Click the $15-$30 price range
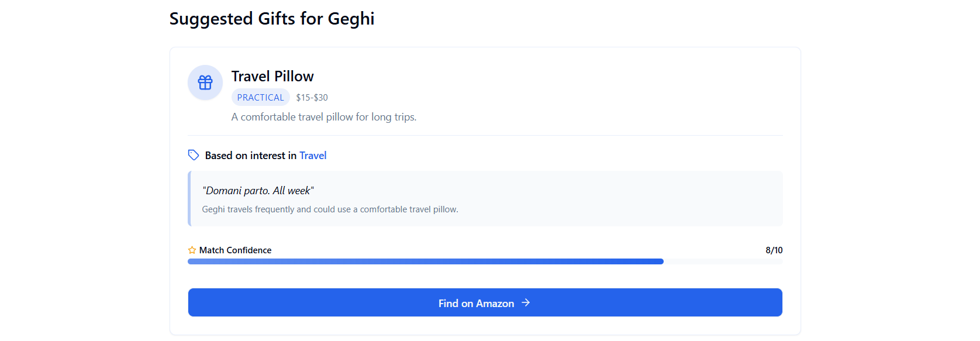Screen dimensions: 980x341 [312, 98]
